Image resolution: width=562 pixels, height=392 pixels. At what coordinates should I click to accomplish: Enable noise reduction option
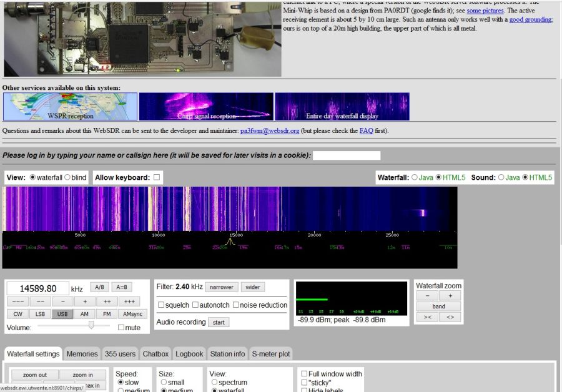236,305
